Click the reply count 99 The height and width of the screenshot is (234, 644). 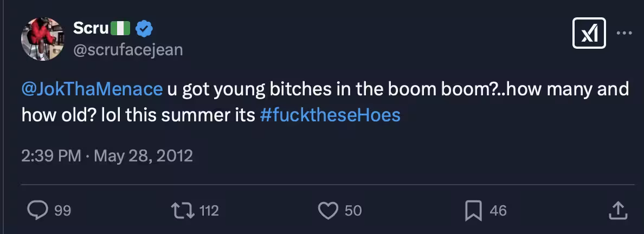pos(62,210)
